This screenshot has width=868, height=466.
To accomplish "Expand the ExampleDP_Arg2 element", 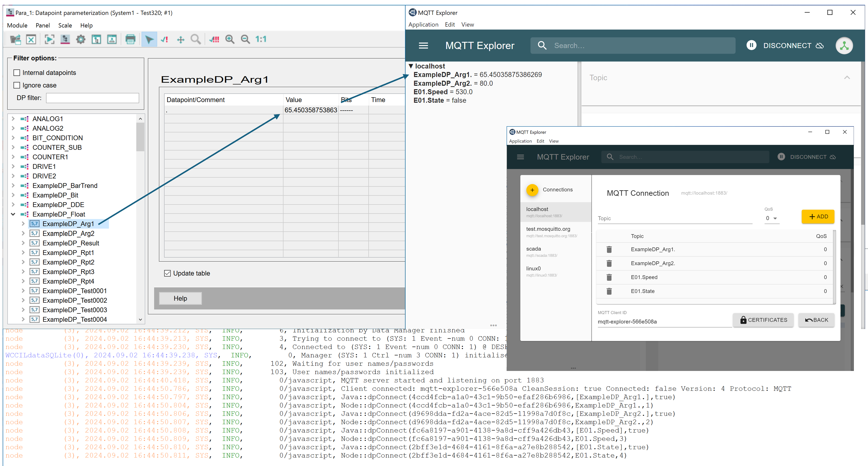I will coord(23,233).
